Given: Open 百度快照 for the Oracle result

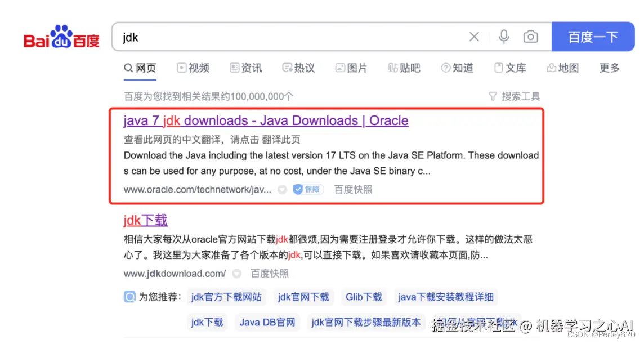Looking at the screenshot, I should click(353, 190).
